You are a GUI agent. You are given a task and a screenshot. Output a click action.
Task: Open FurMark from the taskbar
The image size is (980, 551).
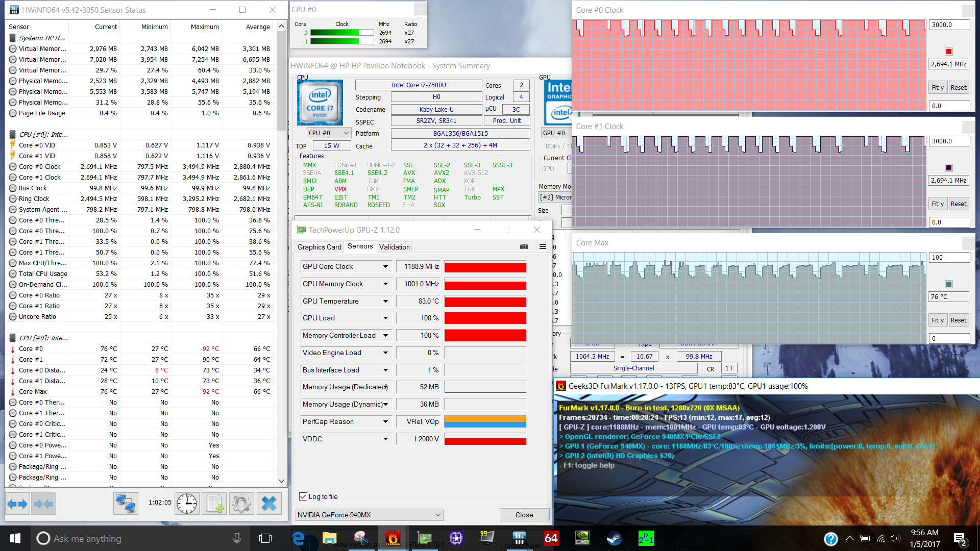point(393,538)
